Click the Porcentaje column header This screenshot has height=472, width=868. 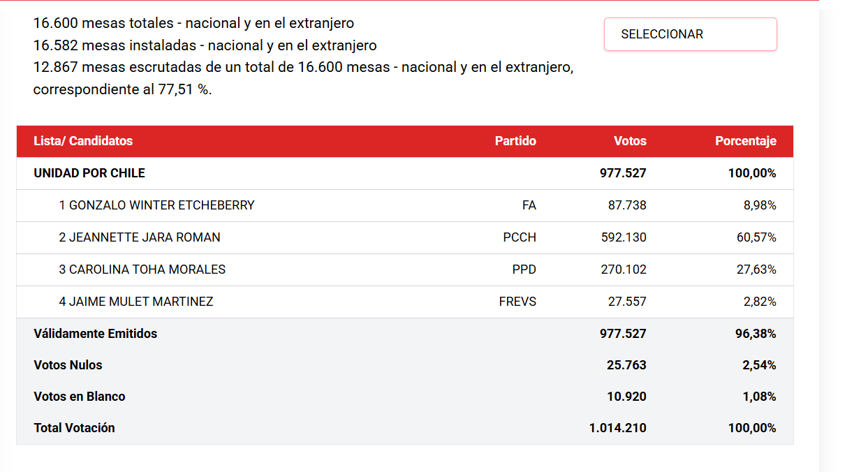[746, 141]
